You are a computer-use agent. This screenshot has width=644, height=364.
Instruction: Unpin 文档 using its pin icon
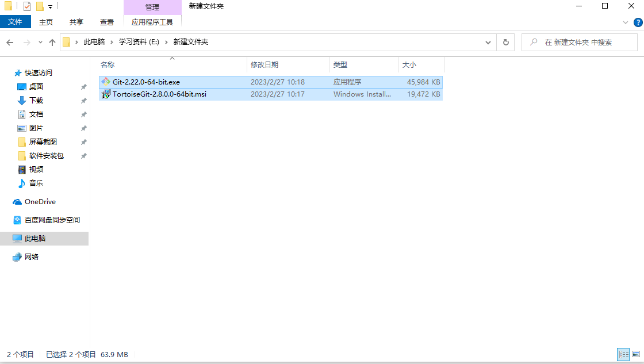tap(84, 114)
